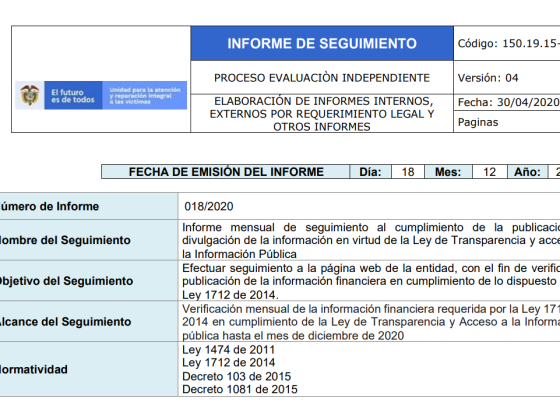Click the 'Nombre del Seguimiento' row label

click(x=65, y=240)
